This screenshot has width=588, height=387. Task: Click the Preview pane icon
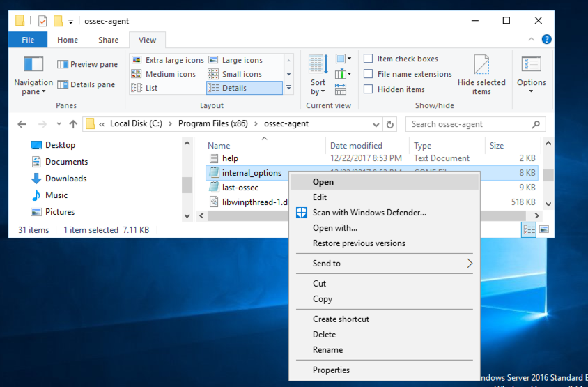point(63,65)
